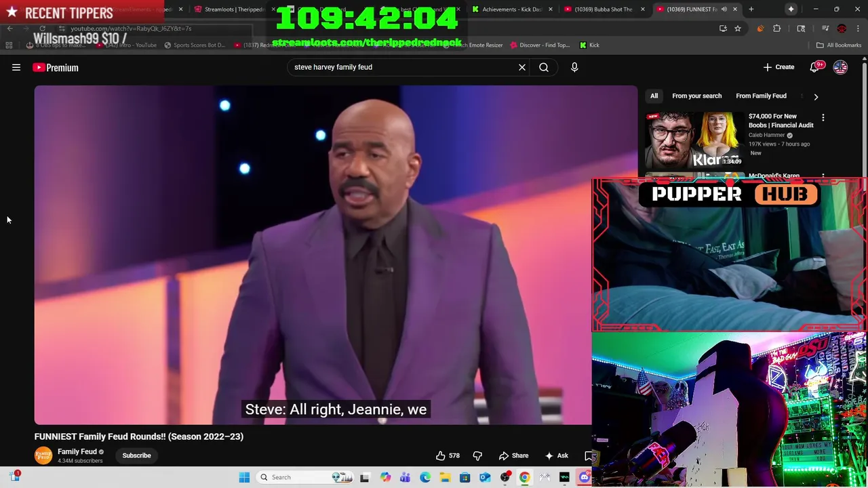Switch to OBS Studio in taskbar
This screenshot has width=868, height=488.
pos(505,477)
